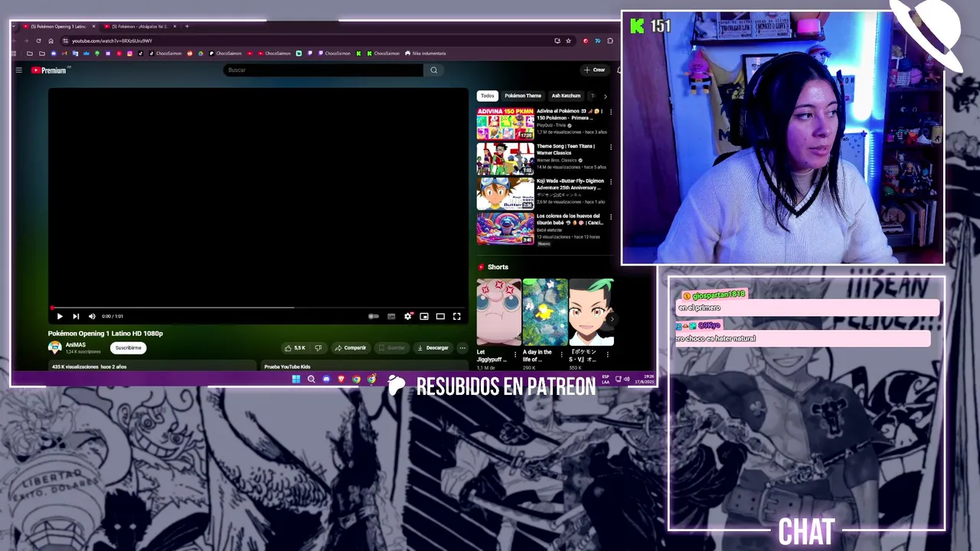Open Windows Start menu
This screenshot has width=980, height=551.
click(296, 379)
